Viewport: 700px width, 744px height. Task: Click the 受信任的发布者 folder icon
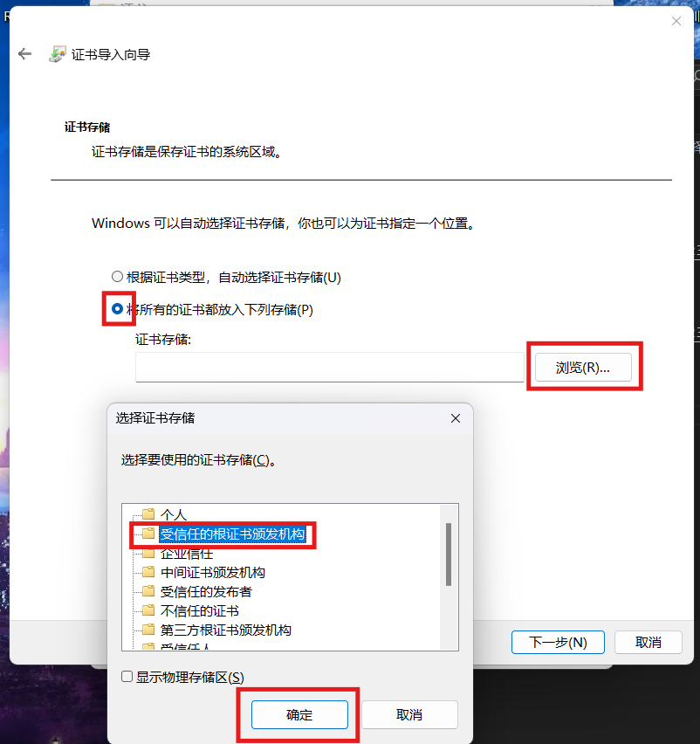click(x=148, y=591)
